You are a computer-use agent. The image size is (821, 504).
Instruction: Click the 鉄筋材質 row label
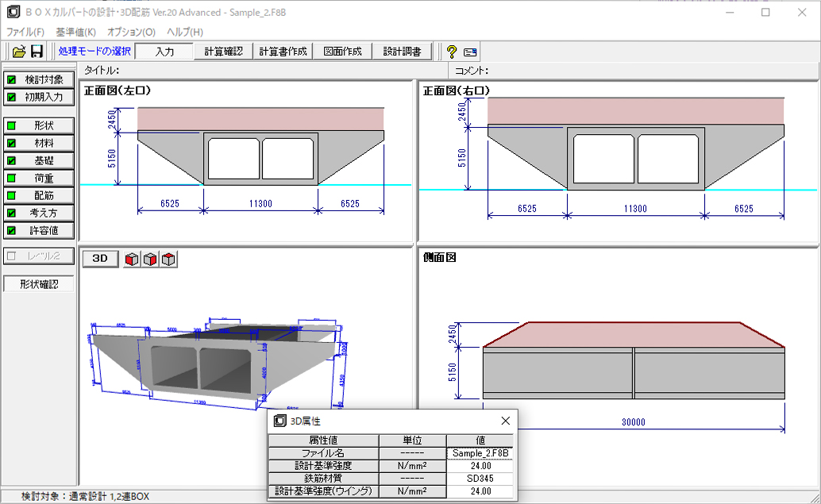324,479
